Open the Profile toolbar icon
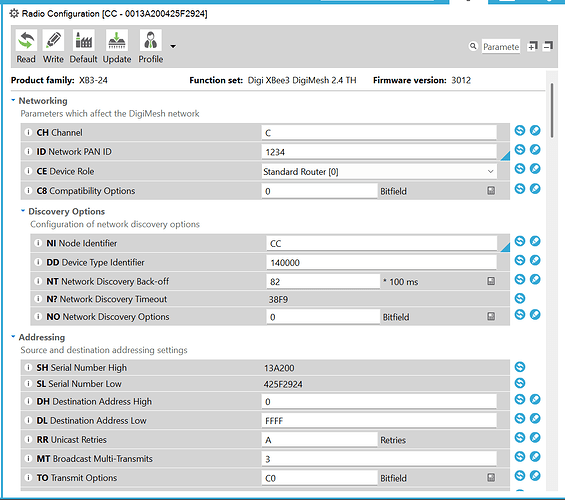Image resolution: width=565 pixels, height=500 pixels. point(151,40)
